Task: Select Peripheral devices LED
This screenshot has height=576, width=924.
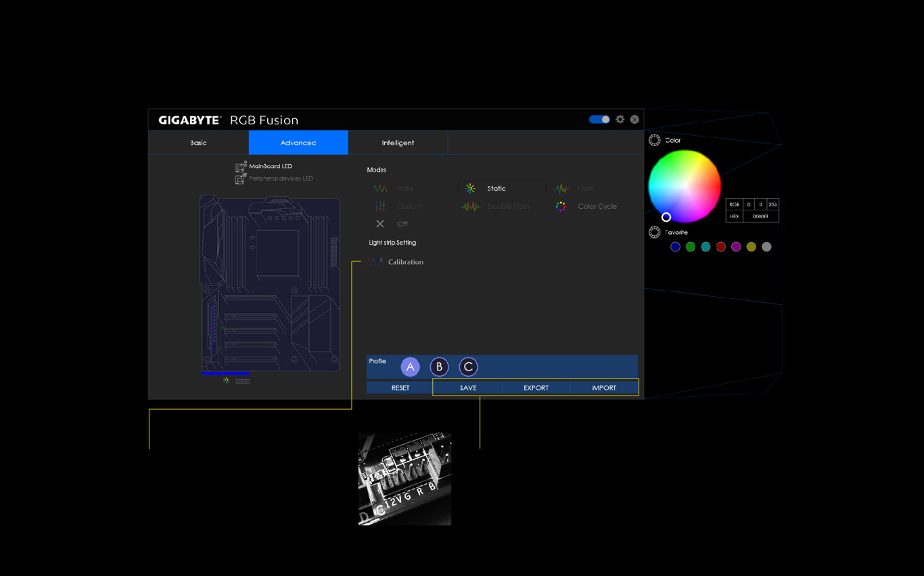Action: pos(280,178)
